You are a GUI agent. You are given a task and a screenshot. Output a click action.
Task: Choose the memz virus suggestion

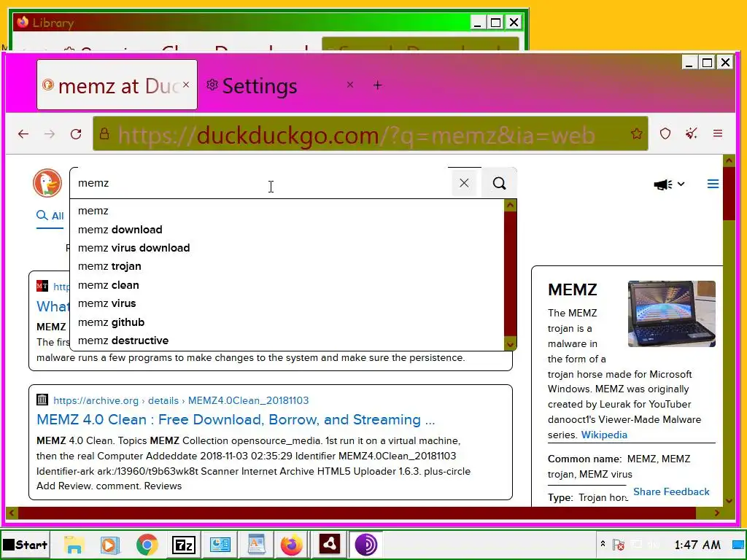coord(287,303)
